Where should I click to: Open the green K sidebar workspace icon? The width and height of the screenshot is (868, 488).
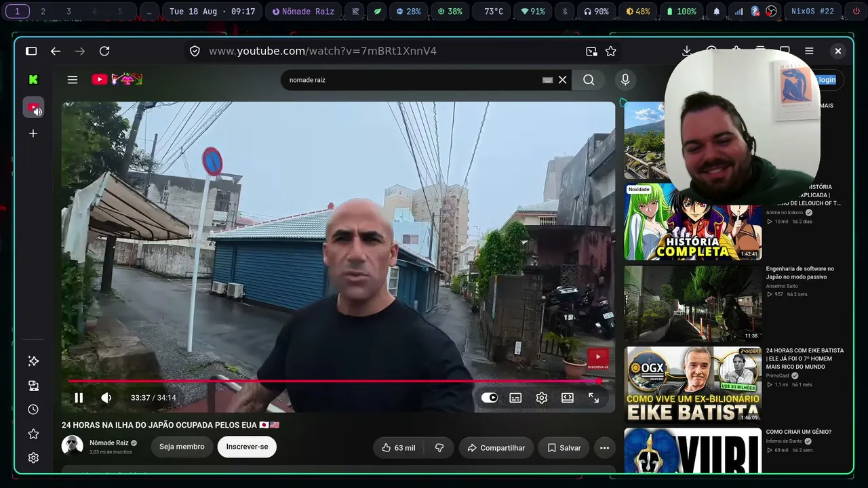33,79
